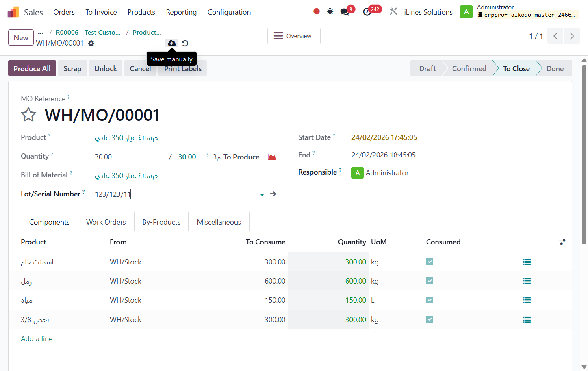The width and height of the screenshot is (588, 371).
Task: Switch to the By-Products tab
Action: pos(161,222)
